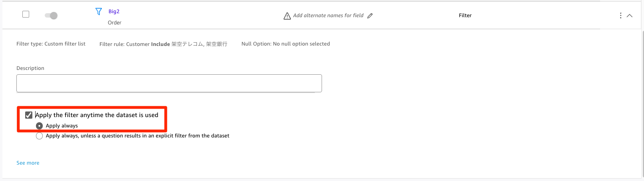Toggle the Big2 filter enable switch

point(51,16)
